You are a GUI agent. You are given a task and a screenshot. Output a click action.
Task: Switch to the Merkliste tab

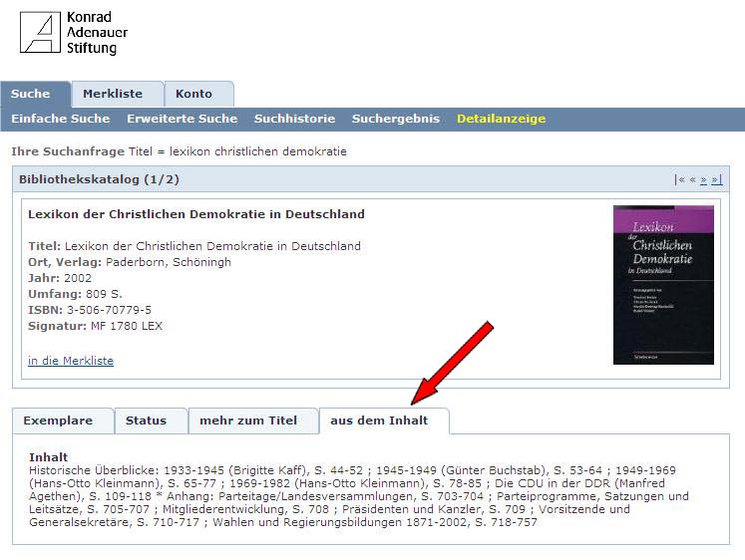click(113, 94)
